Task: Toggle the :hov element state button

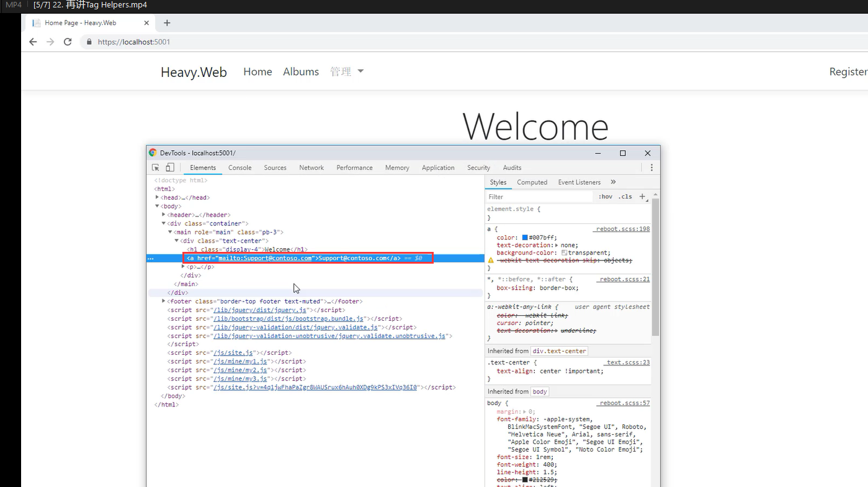Action: [x=606, y=197]
